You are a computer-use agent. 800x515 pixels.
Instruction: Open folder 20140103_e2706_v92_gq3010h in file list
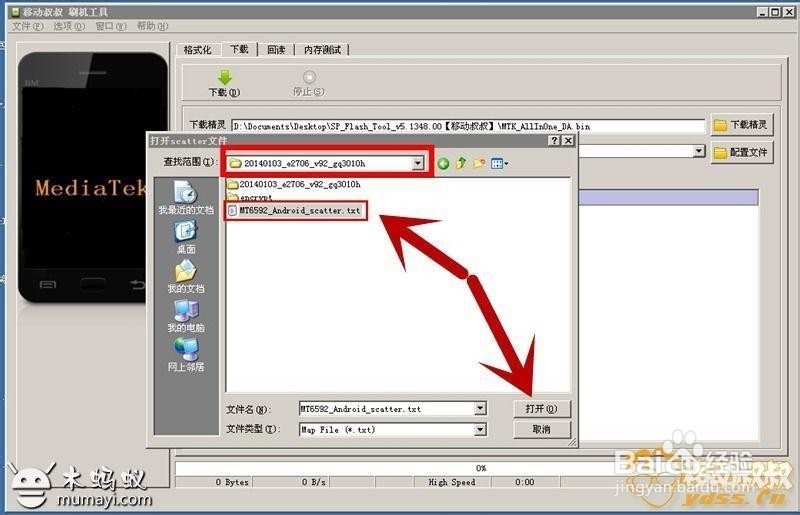(294, 184)
